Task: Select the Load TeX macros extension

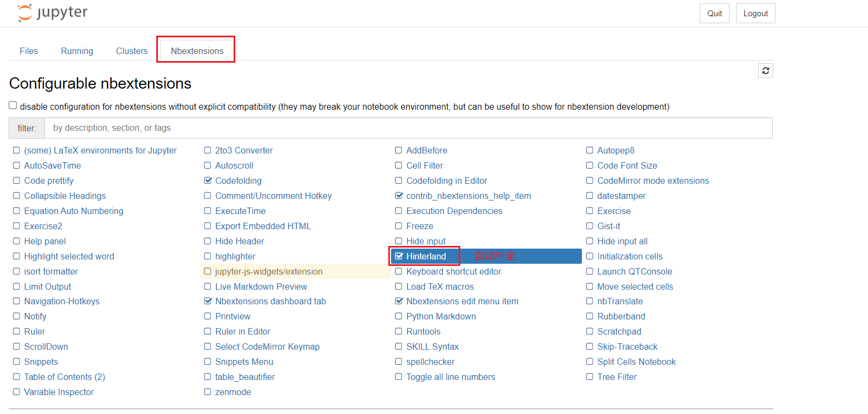Action: [440, 286]
